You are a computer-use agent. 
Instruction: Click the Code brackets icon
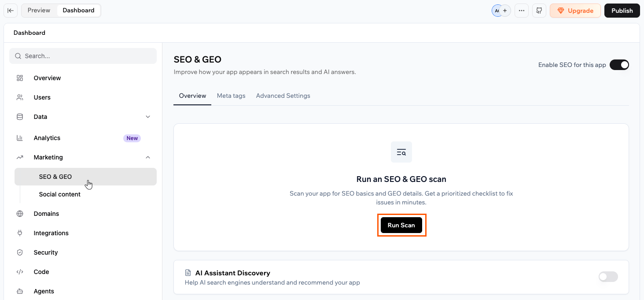pos(20,272)
